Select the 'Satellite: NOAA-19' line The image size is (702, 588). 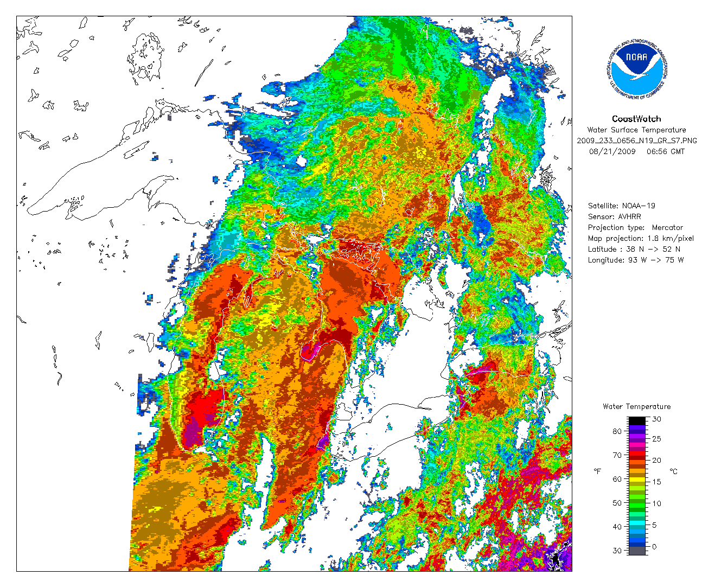622,206
